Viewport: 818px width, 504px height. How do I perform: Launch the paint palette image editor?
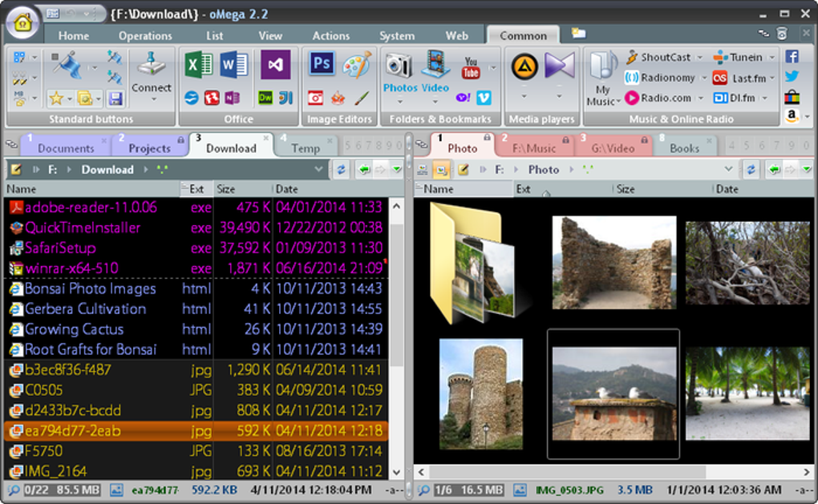coord(357,64)
